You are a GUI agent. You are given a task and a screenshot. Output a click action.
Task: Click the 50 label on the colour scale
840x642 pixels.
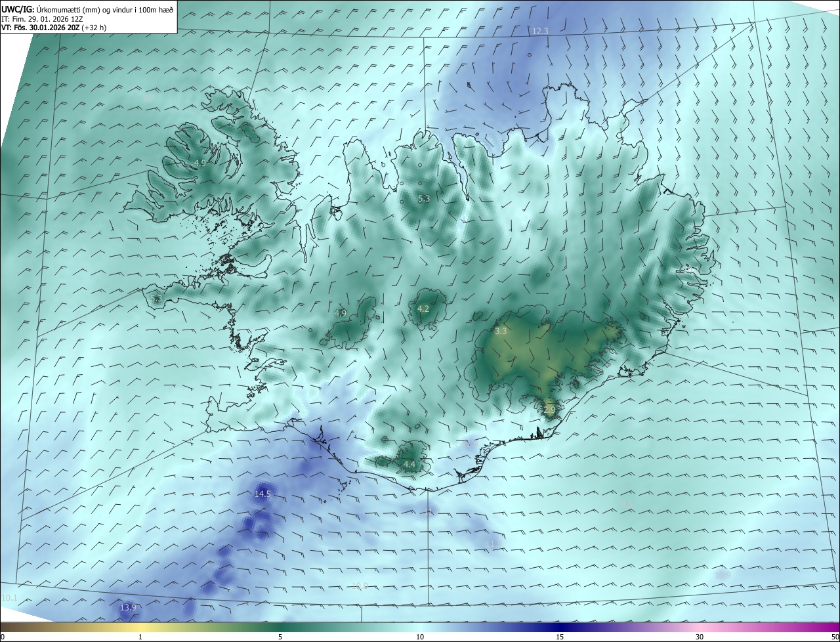(x=835, y=637)
